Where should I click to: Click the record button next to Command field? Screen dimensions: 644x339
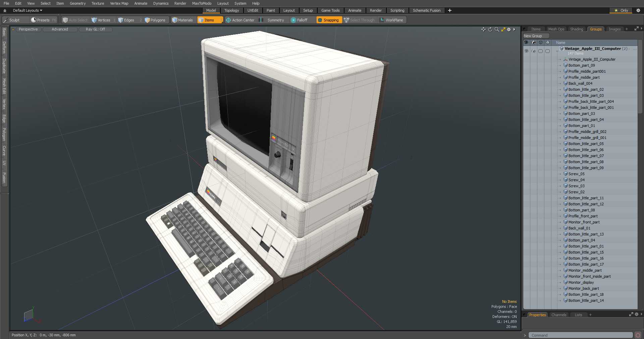click(638, 335)
